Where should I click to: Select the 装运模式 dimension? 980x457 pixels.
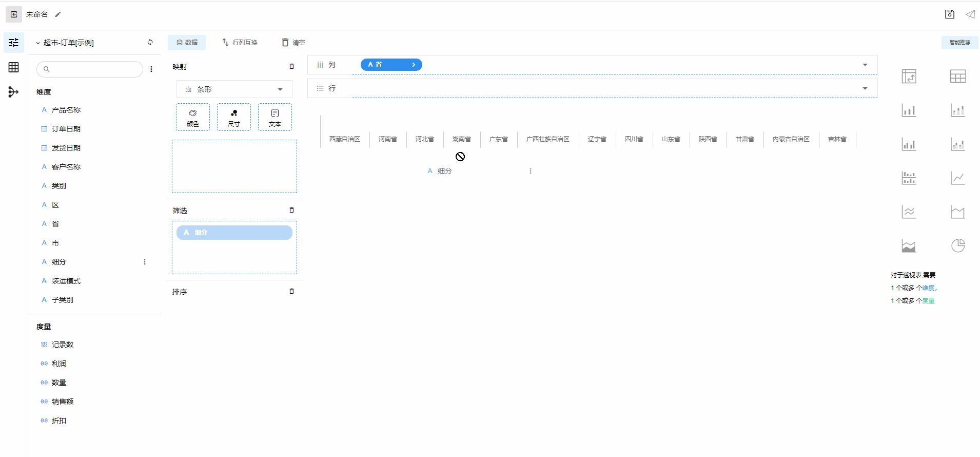(x=66, y=281)
